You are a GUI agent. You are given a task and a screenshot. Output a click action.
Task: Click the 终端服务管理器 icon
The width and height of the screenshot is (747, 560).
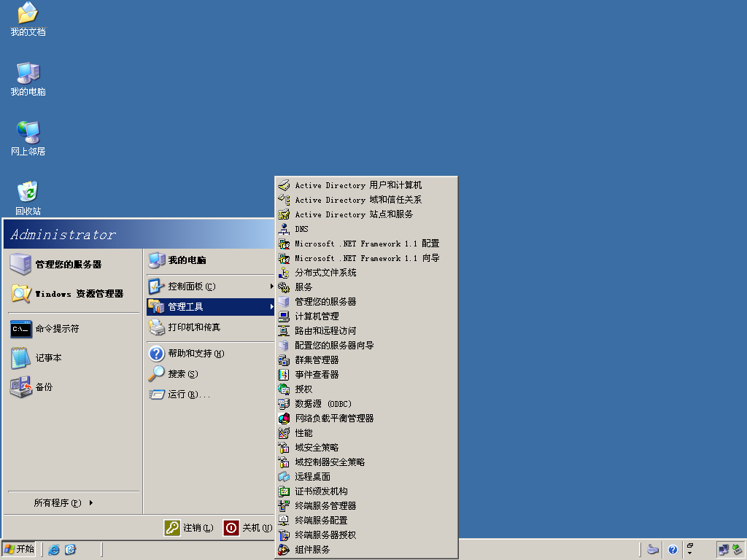point(284,506)
